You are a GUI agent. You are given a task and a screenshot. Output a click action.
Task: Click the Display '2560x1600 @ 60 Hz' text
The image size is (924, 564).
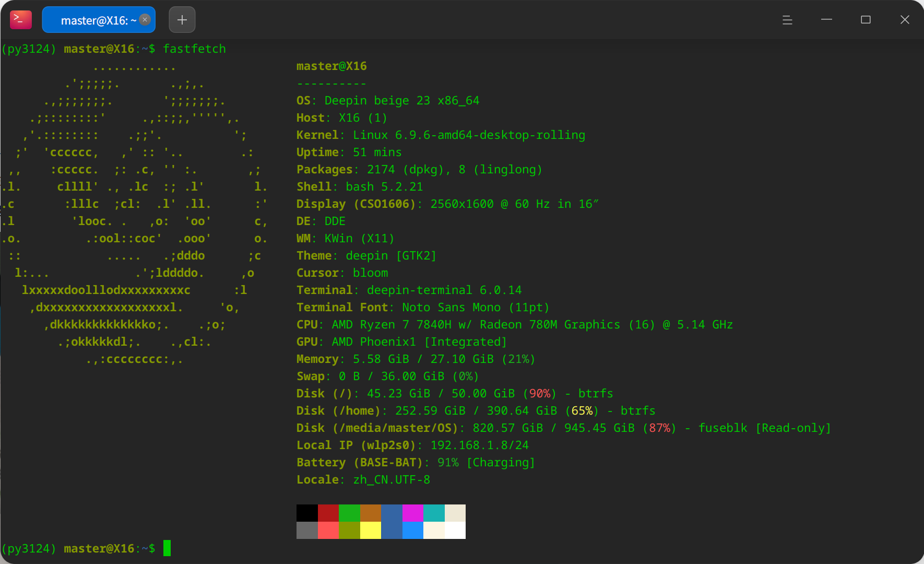coord(490,204)
